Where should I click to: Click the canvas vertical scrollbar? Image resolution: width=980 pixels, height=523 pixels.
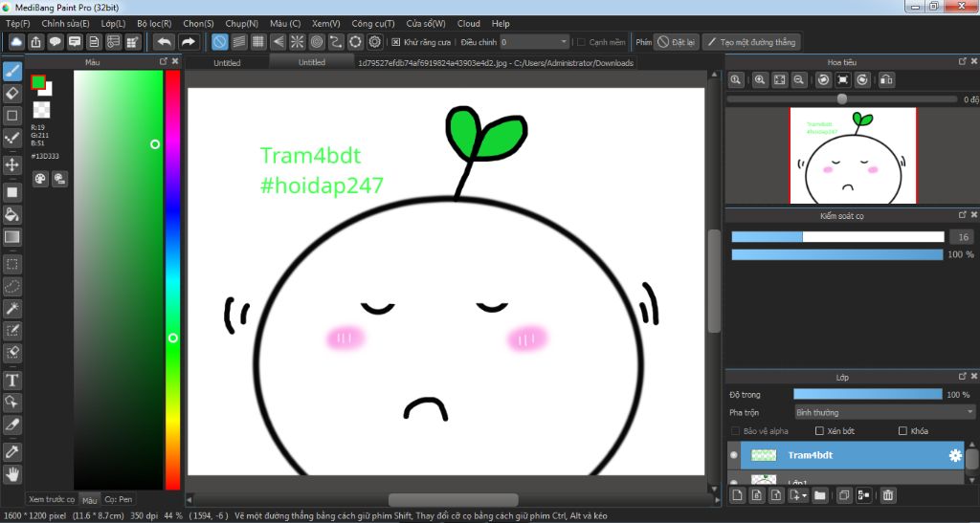714,281
